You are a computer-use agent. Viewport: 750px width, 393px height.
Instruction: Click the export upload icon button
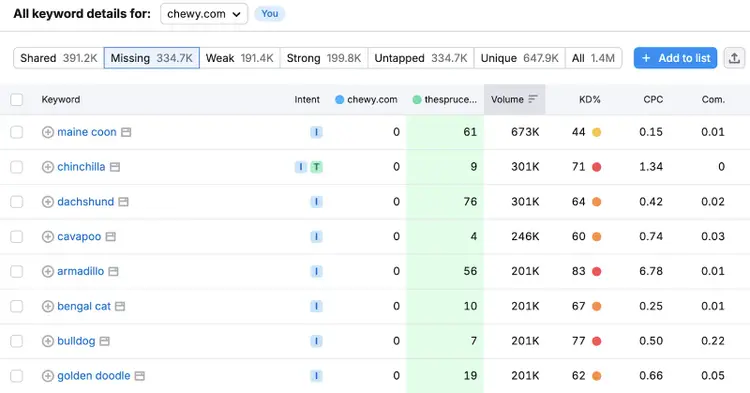734,58
